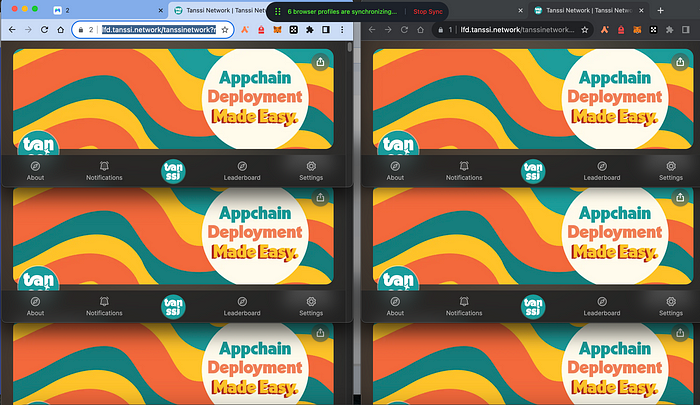The height and width of the screenshot is (405, 700).
Task: Share first banner in right window
Action: click(x=680, y=62)
